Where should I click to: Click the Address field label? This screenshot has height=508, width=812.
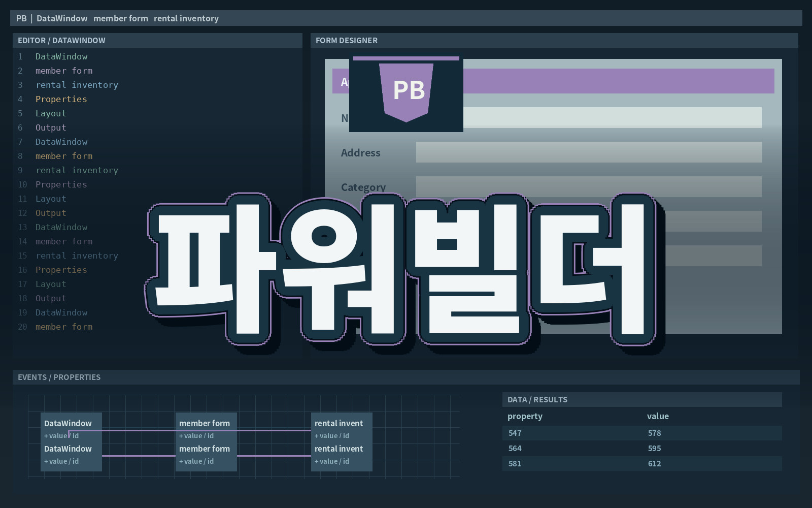[360, 152]
